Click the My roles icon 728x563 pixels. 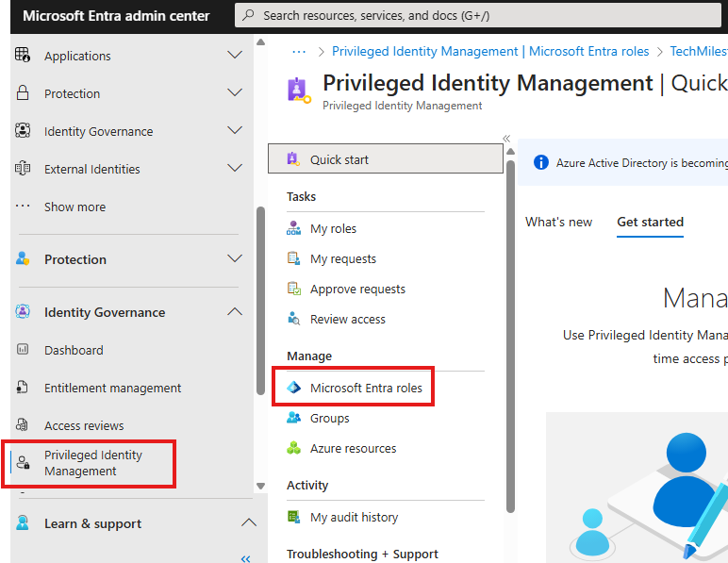(x=293, y=228)
